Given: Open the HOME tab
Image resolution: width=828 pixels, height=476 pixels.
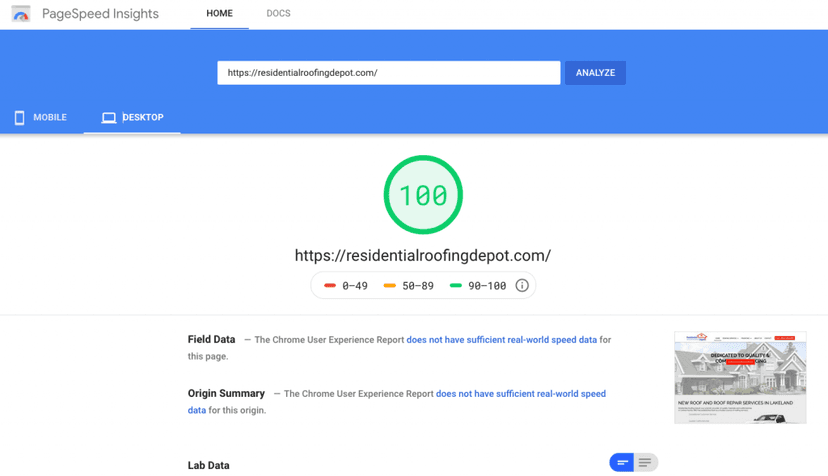Looking at the screenshot, I should pos(219,14).
